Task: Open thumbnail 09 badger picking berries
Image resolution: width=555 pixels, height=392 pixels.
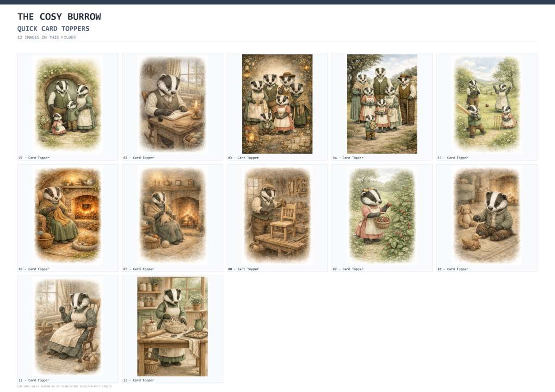Action: pyautogui.click(x=382, y=215)
